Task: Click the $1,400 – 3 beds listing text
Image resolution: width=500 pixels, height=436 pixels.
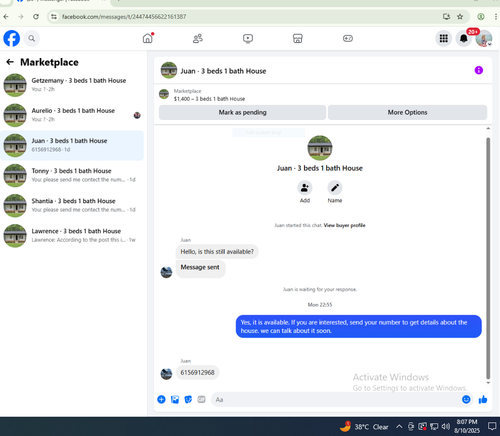Action: pyautogui.click(x=209, y=99)
